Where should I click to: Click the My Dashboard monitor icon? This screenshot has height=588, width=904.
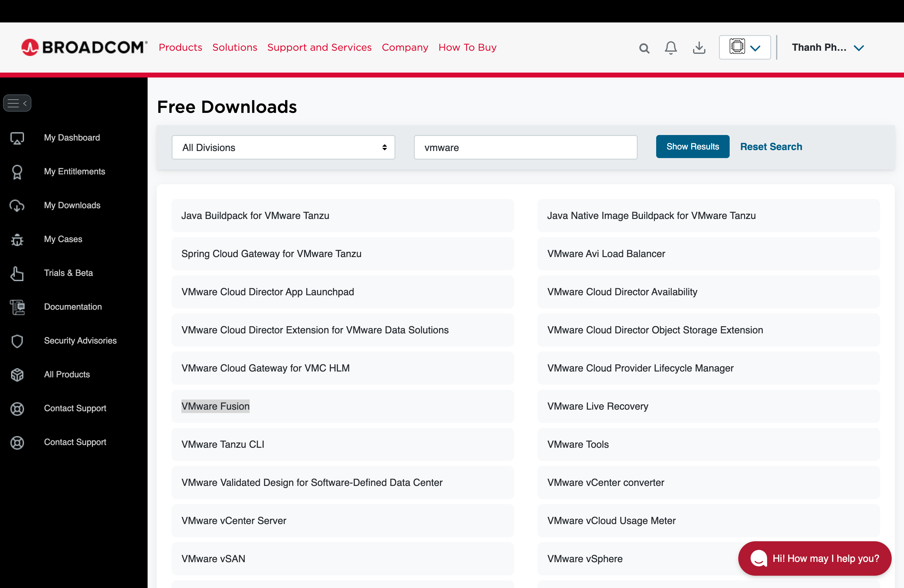click(17, 138)
